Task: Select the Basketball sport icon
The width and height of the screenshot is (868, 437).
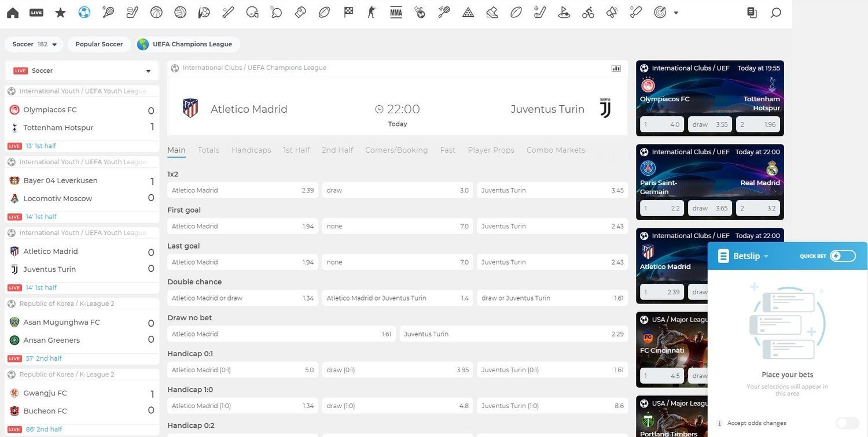Action: click(156, 12)
